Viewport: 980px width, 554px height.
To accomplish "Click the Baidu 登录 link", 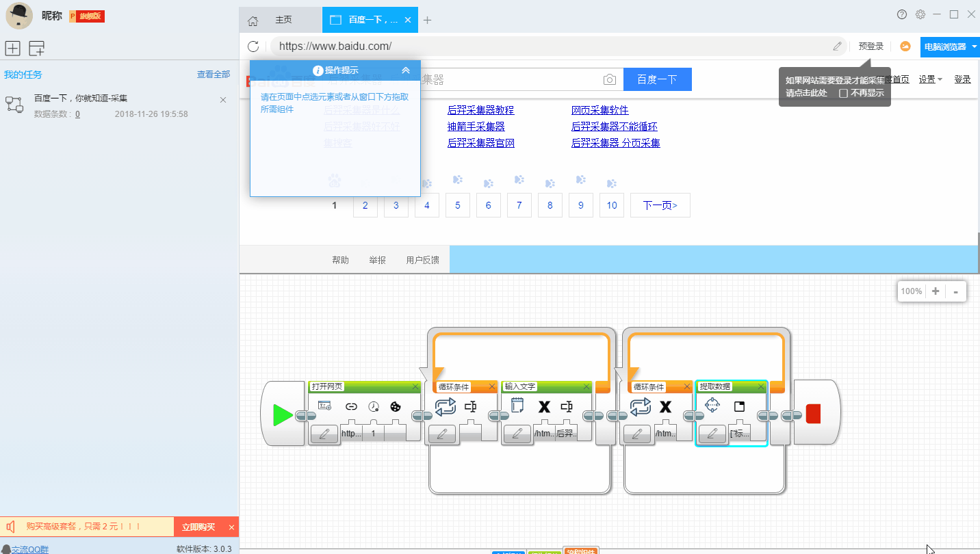I will tap(962, 79).
